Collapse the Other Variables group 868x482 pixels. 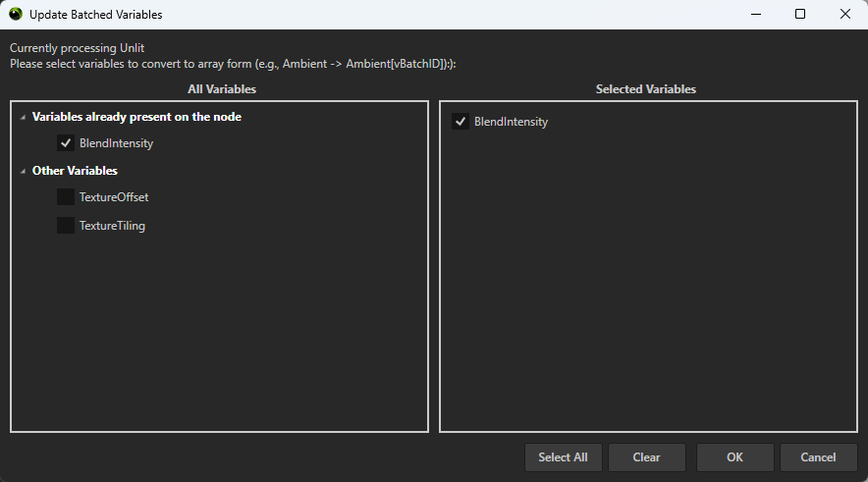[23, 172]
